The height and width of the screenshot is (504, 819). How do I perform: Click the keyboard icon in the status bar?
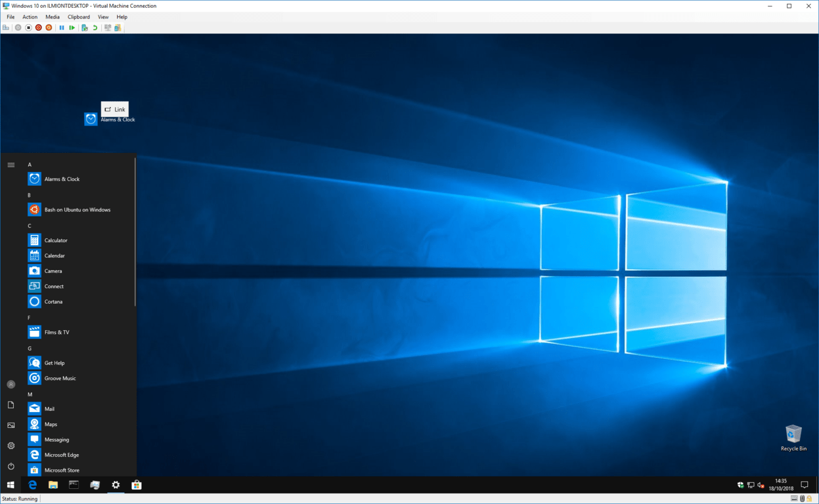pyautogui.click(x=795, y=499)
